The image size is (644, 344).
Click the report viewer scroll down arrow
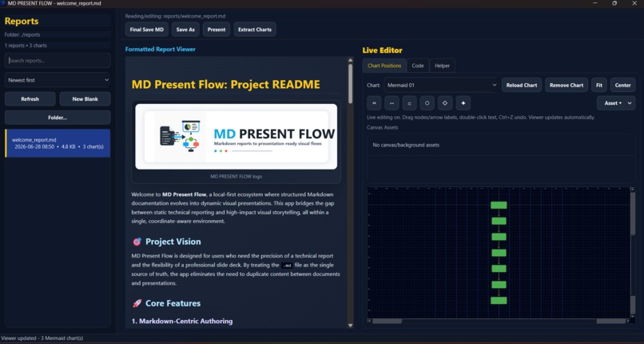[350, 326]
